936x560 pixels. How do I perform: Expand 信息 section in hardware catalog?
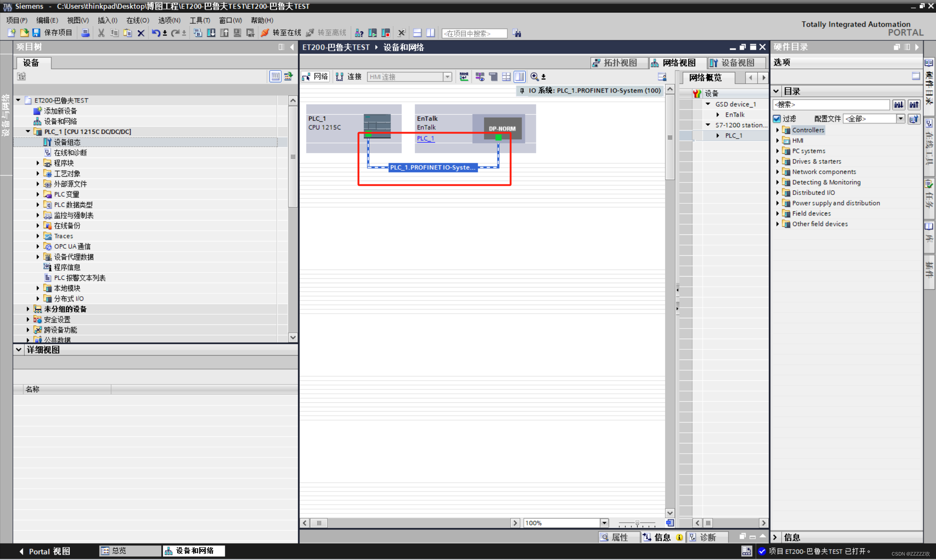[x=776, y=537]
